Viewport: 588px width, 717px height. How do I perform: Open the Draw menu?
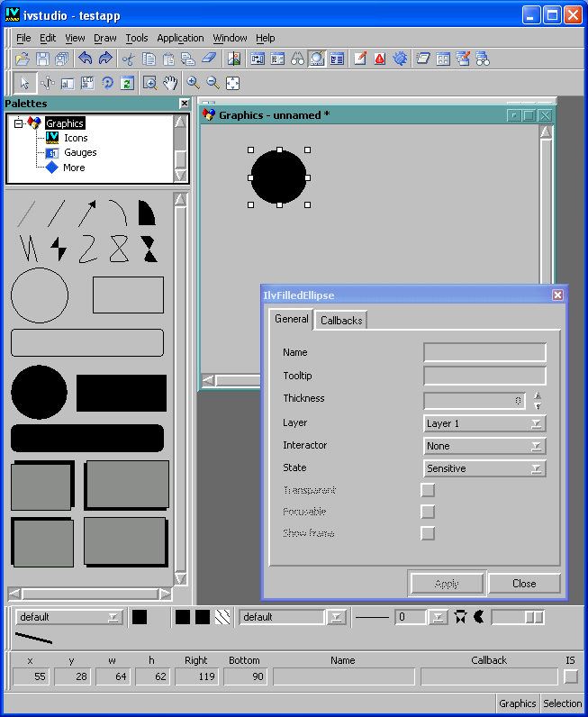coord(105,38)
